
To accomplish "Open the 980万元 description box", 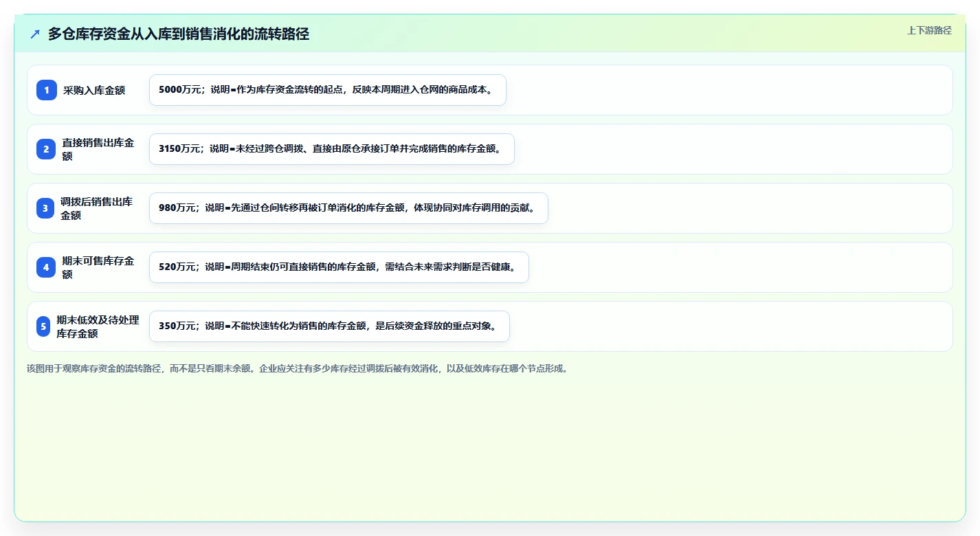I will pyautogui.click(x=348, y=208).
